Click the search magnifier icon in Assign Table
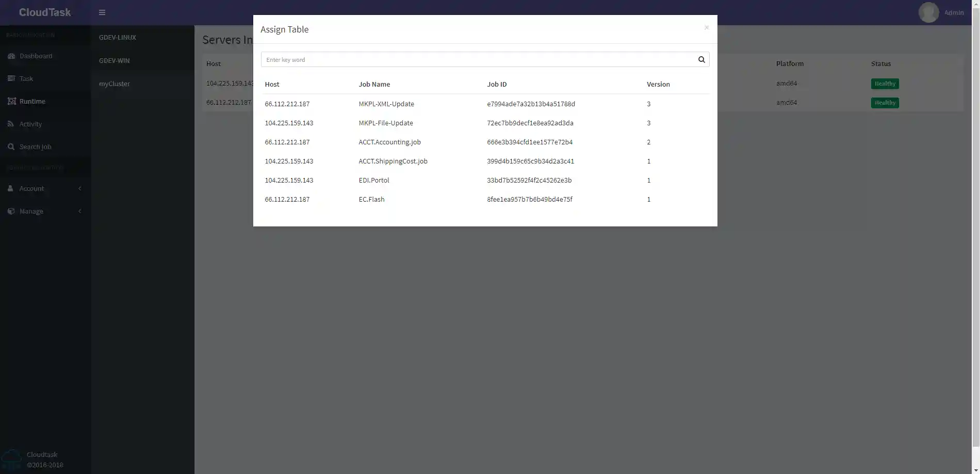 (x=701, y=59)
